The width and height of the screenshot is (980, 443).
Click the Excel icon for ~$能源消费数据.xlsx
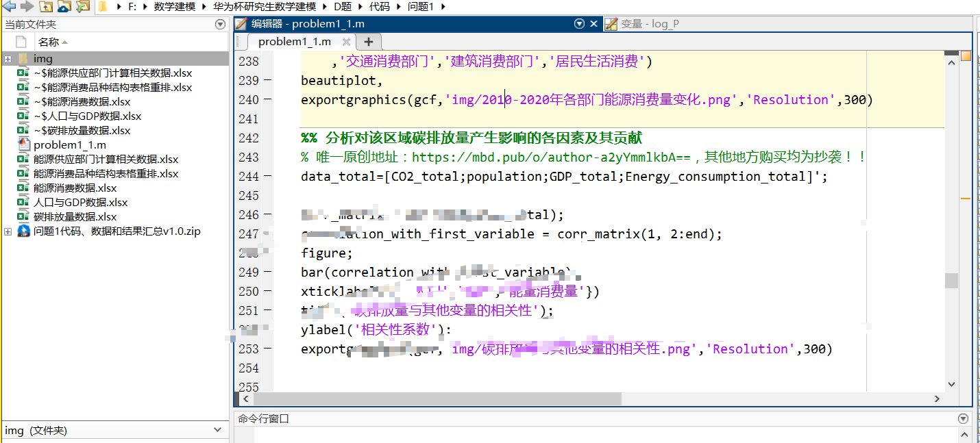click(23, 102)
